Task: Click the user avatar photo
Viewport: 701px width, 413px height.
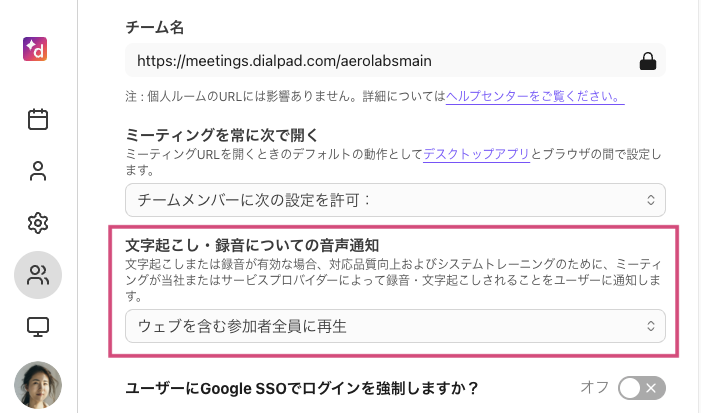Action: (x=38, y=385)
